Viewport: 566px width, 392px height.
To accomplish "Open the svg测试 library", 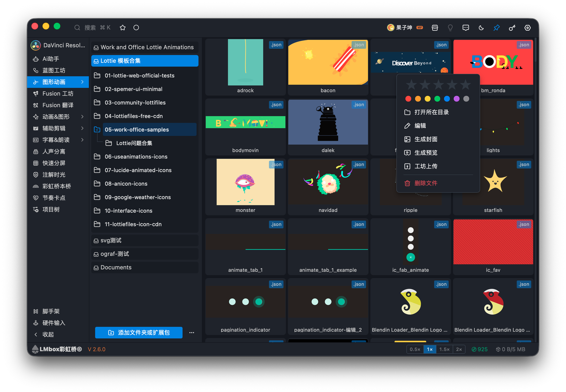I will coord(145,240).
